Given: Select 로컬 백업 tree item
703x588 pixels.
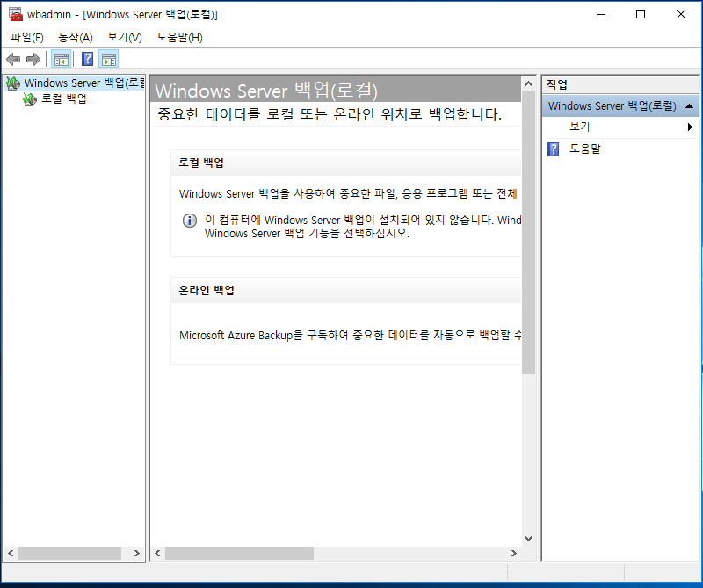Looking at the screenshot, I should point(63,98).
